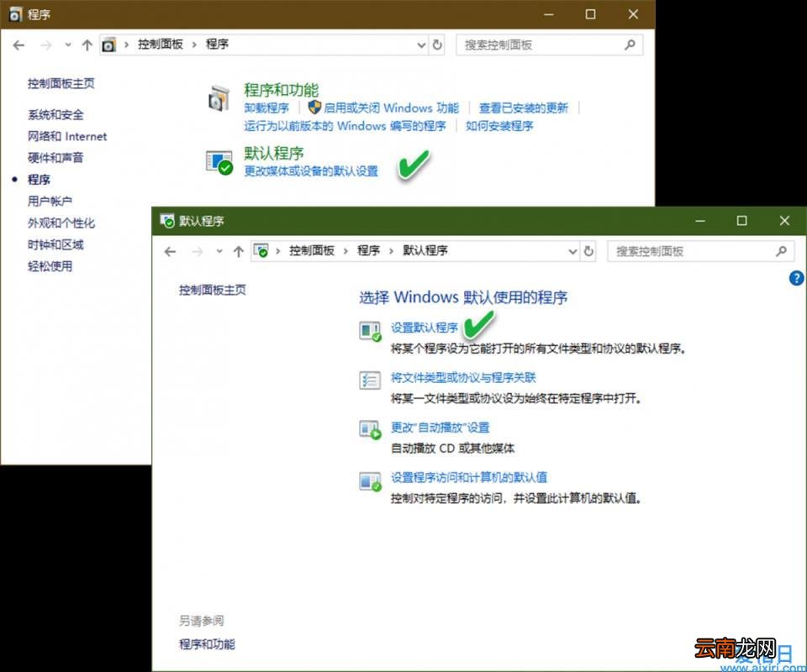
Task: Click the 程序 window title bar icon
Action: 15,14
